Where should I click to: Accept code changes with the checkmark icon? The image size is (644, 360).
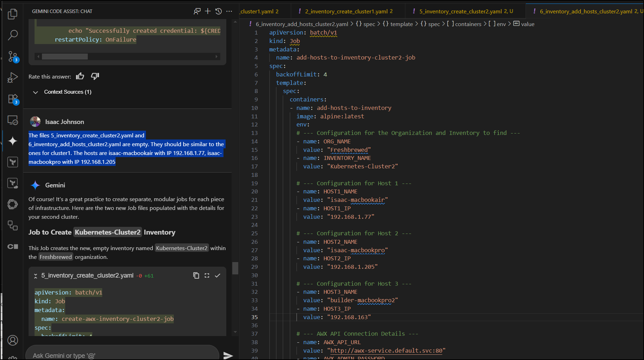(x=217, y=275)
